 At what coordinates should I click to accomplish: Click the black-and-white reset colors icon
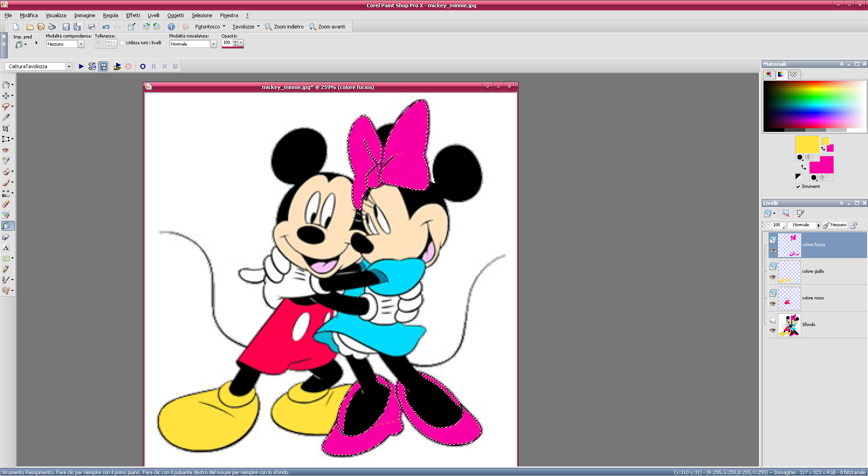pos(798,177)
